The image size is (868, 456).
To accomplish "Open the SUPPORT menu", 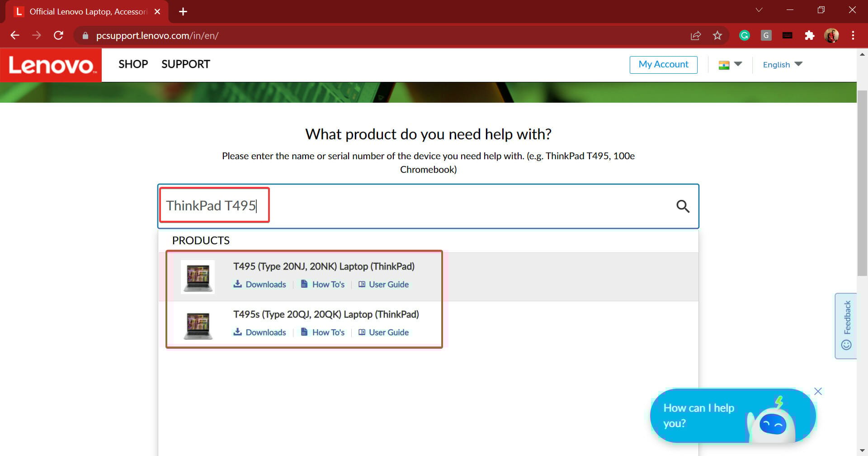I will [x=186, y=64].
